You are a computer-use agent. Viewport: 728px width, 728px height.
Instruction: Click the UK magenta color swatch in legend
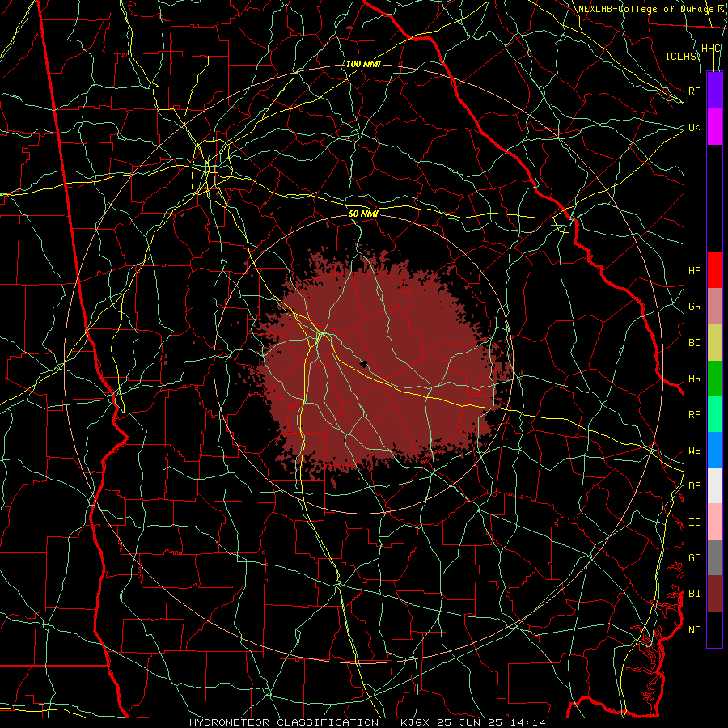coord(714,127)
